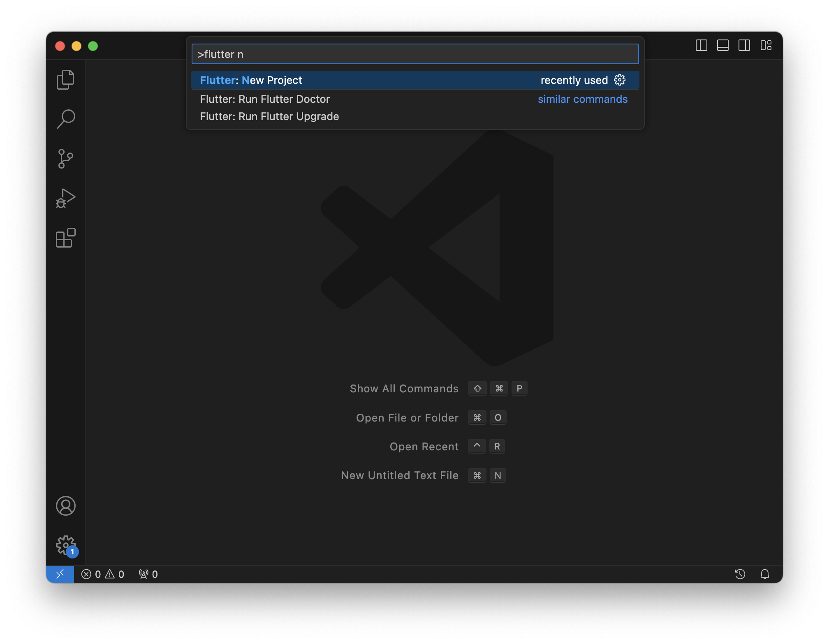Configure keybinding gear next to Flutter: New Project
This screenshot has width=829, height=644.
point(619,80)
